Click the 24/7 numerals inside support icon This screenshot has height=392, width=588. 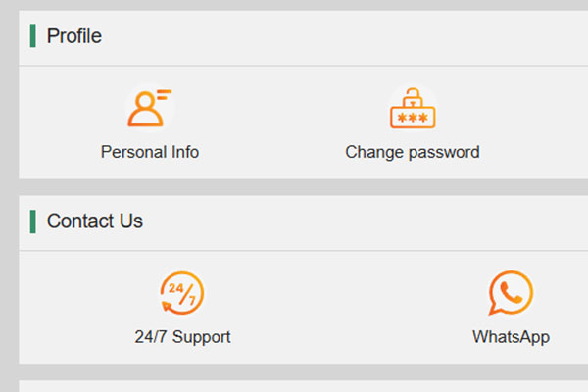[x=181, y=291]
